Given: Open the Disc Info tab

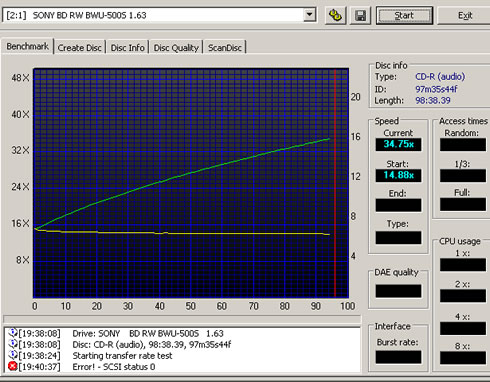Looking at the screenshot, I should tap(128, 48).
